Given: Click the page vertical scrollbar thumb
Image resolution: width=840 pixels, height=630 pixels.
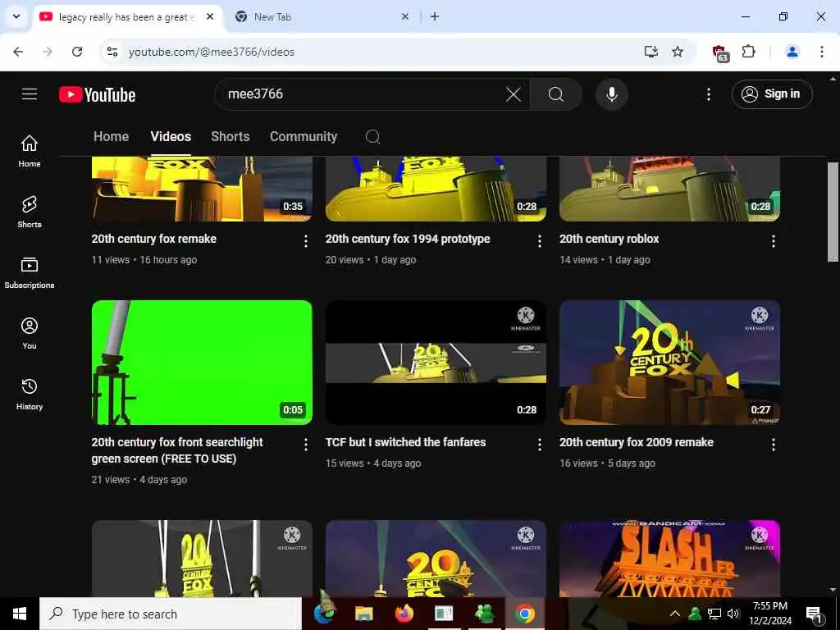Looking at the screenshot, I should coord(833,212).
